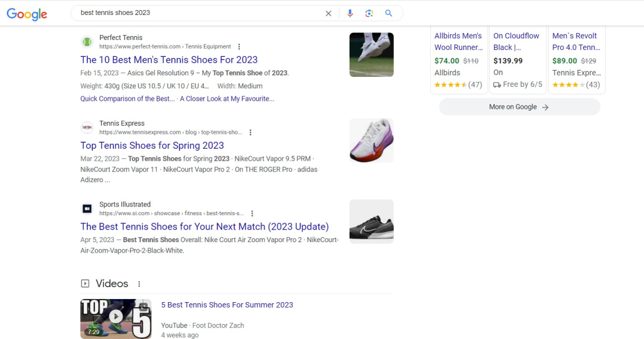
Task: Click the Perfect Tennis site favicon
Action: 87,42
